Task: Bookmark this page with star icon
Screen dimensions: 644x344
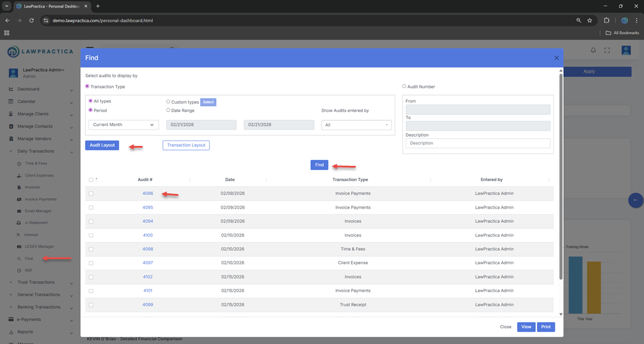Action: [590, 21]
